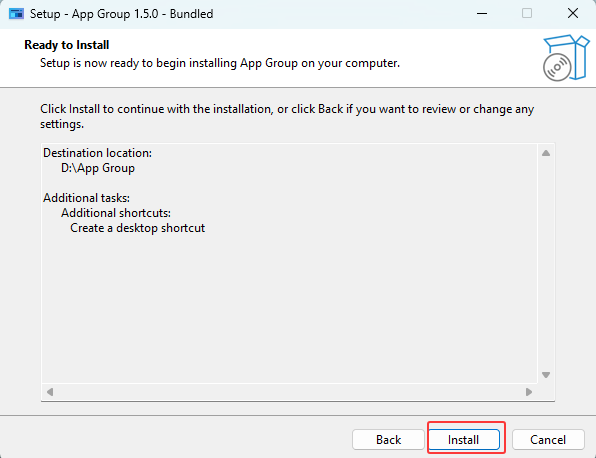Click the setup window title bar icon

pyautogui.click(x=16, y=14)
